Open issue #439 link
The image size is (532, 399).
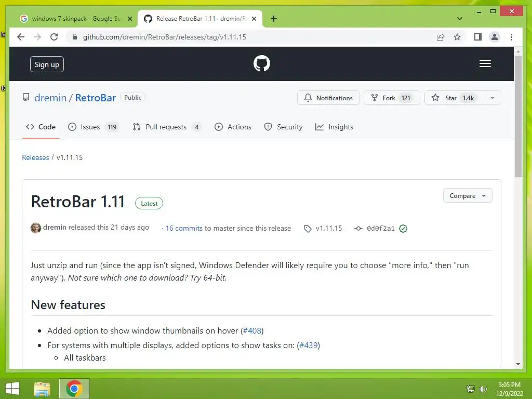309,345
